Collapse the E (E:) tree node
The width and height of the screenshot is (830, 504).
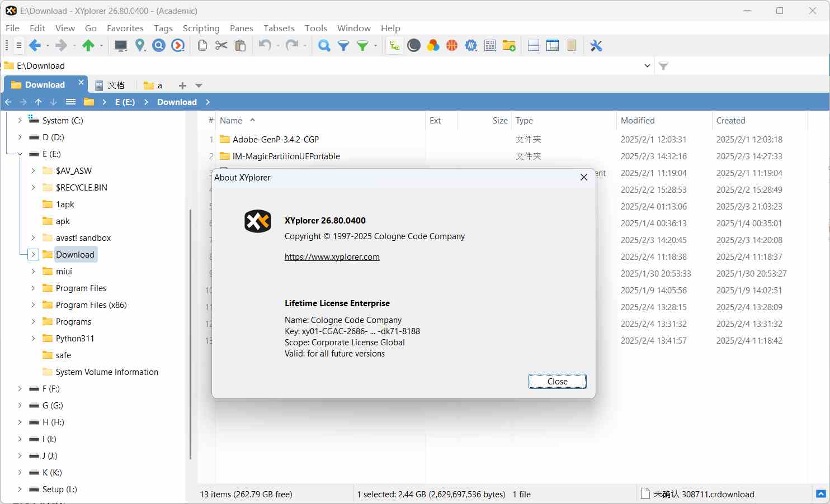(x=20, y=154)
